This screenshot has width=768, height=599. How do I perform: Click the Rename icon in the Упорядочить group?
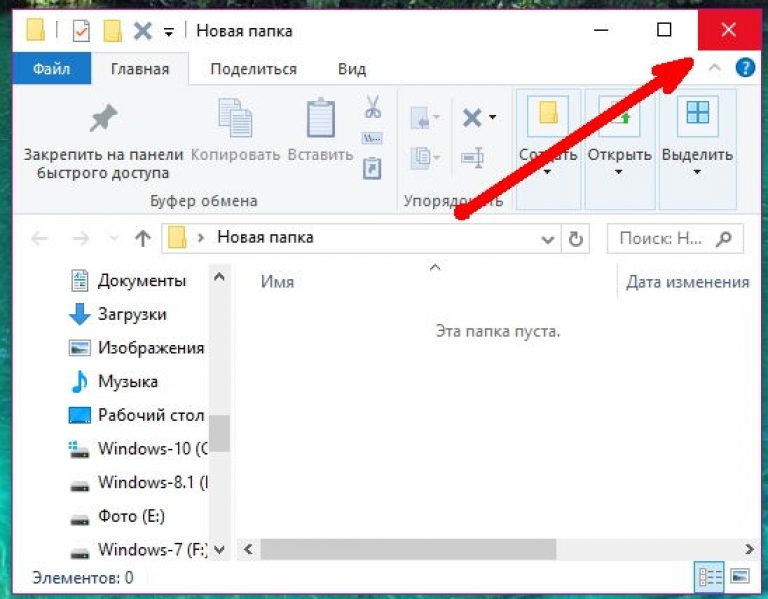coord(472,157)
